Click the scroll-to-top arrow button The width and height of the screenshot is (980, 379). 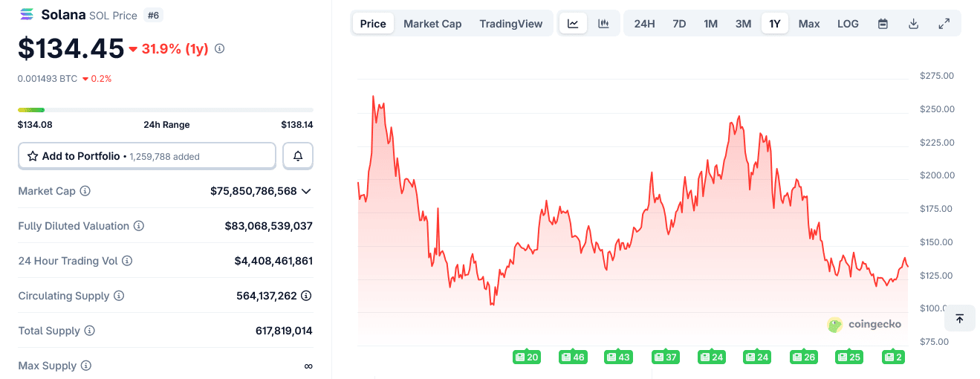[959, 319]
